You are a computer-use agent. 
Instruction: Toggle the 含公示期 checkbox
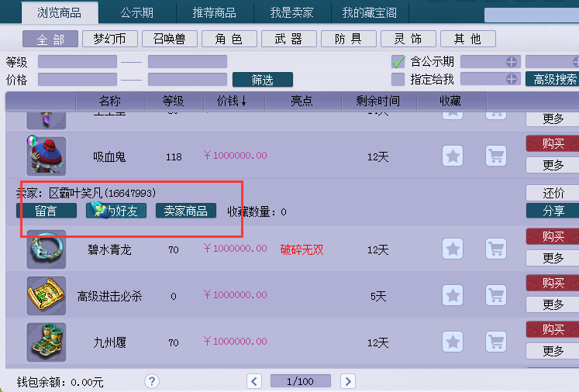click(398, 62)
